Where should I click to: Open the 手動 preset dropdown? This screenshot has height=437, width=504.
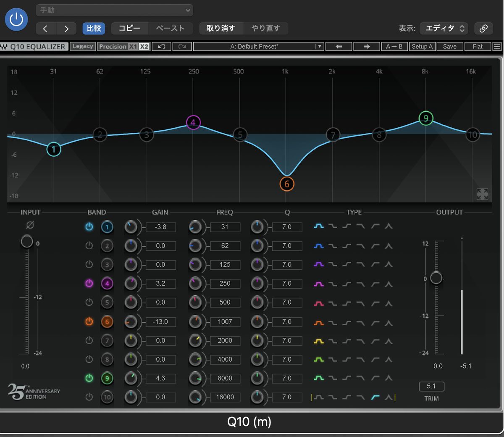pyautogui.click(x=114, y=10)
